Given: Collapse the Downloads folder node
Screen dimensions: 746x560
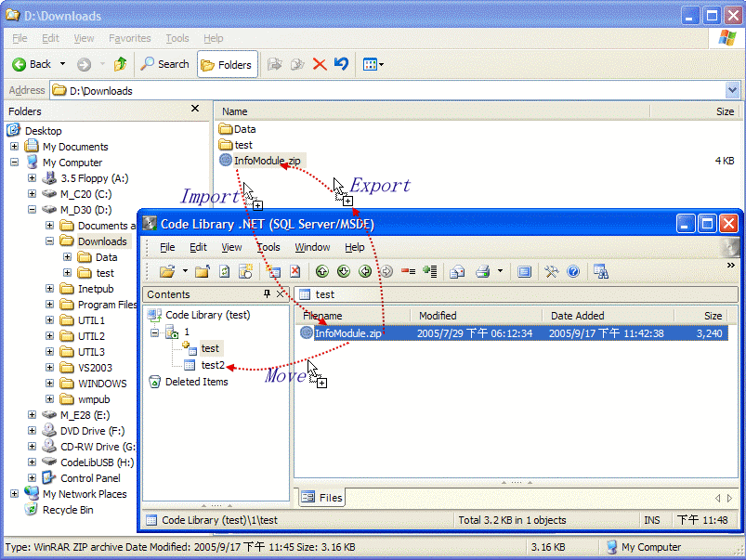Looking at the screenshot, I should point(49,241).
